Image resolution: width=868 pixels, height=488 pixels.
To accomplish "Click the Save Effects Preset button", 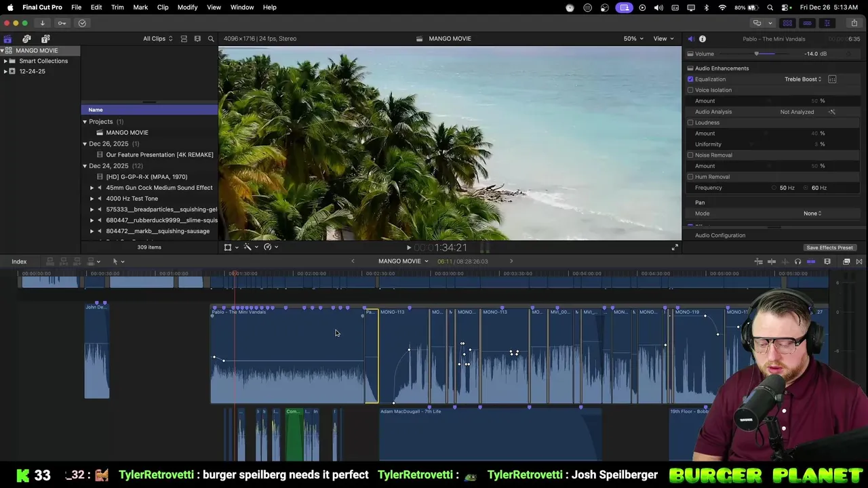I will (829, 247).
